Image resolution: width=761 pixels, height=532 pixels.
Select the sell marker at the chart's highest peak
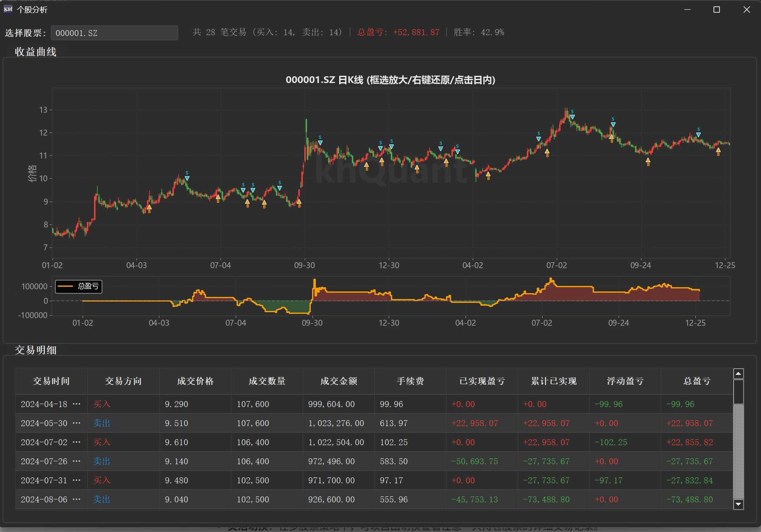572,117
